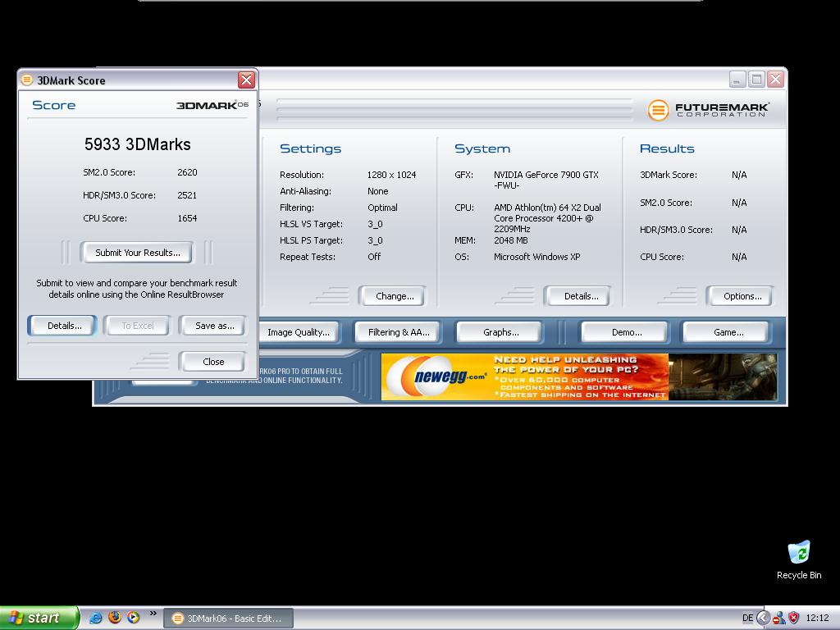840x630 pixels.
Task: Open the Windows Start menu
Action: click(x=39, y=618)
